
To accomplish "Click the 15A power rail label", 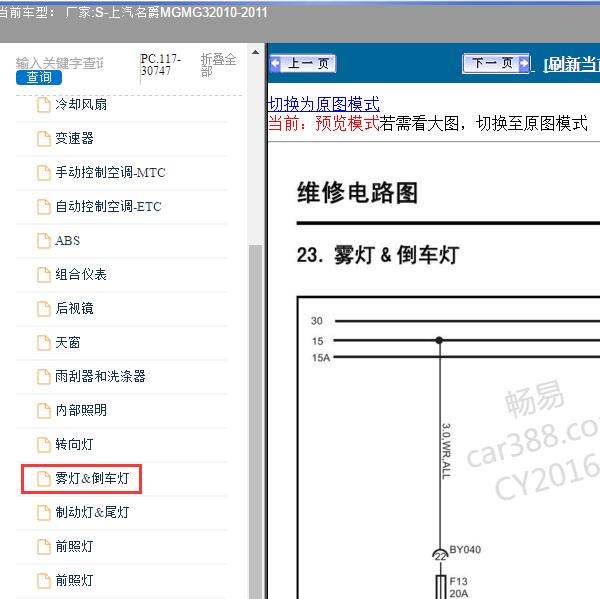I will [321, 358].
